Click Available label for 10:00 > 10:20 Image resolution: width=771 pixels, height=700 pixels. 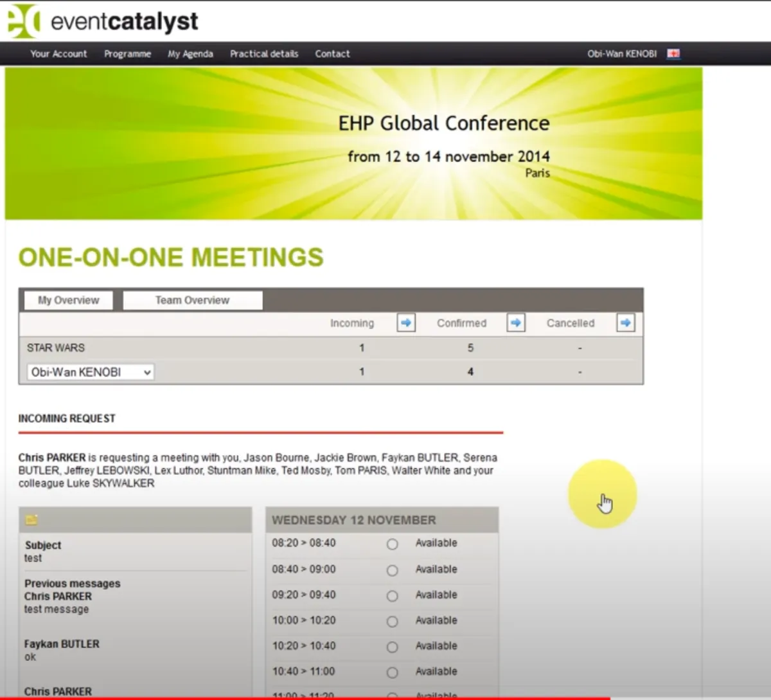[x=436, y=620]
